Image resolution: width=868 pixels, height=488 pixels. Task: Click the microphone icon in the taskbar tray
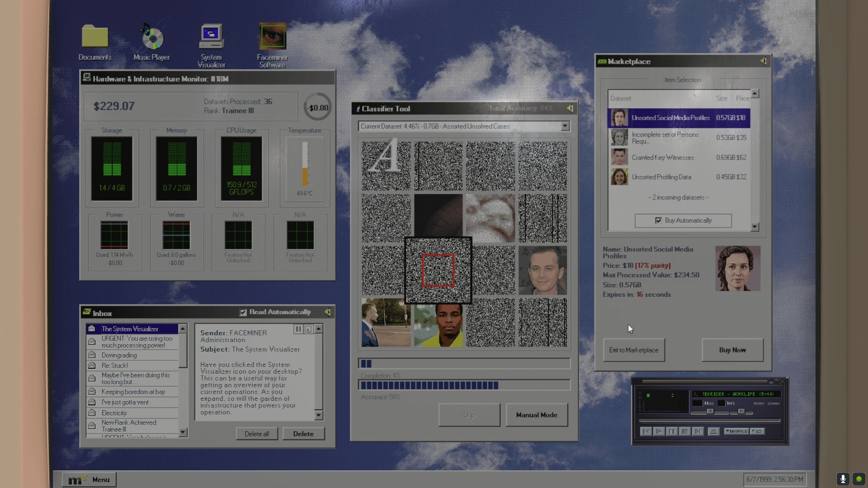[x=843, y=479]
